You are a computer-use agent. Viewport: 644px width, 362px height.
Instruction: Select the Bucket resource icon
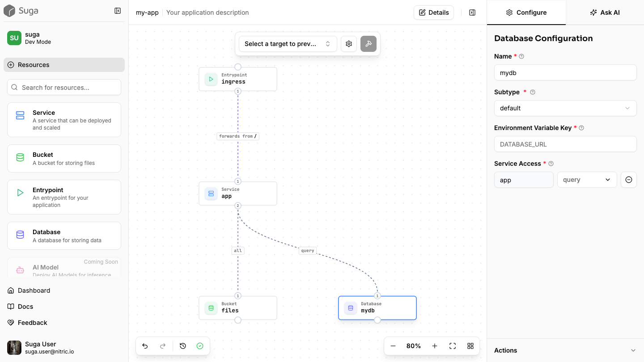coord(20,157)
